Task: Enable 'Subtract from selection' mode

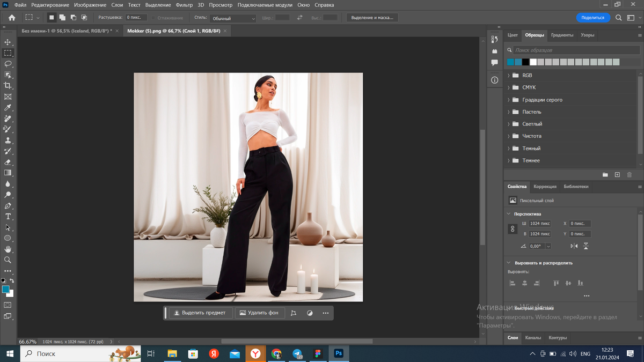Action: pyautogui.click(x=74, y=18)
